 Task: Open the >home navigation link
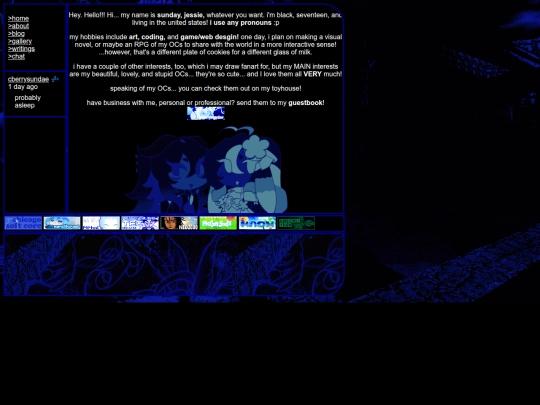(x=18, y=19)
